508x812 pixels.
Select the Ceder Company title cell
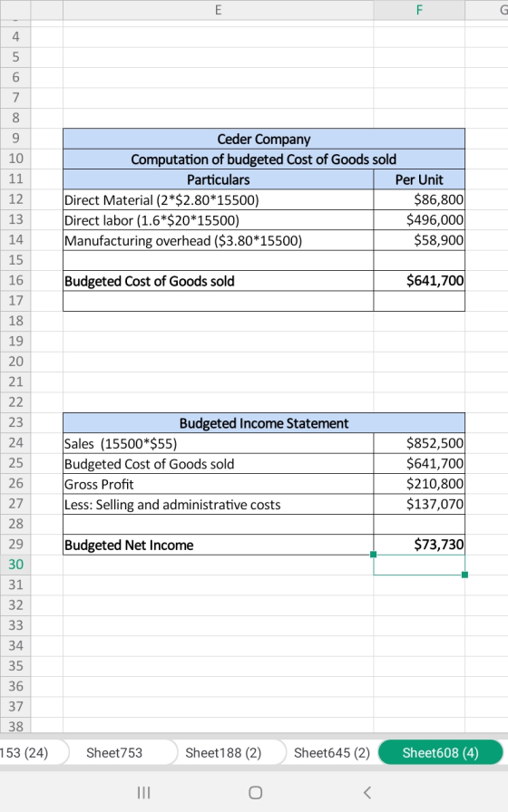tap(264, 139)
